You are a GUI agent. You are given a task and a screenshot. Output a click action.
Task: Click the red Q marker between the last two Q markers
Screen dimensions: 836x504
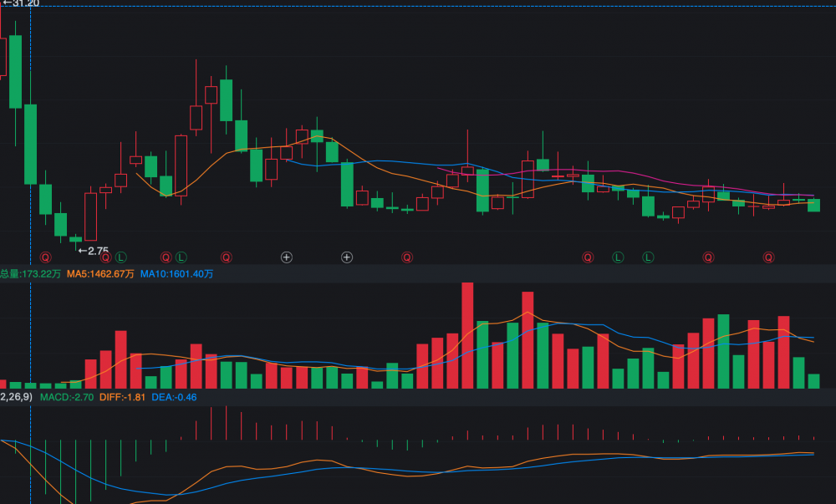708,257
